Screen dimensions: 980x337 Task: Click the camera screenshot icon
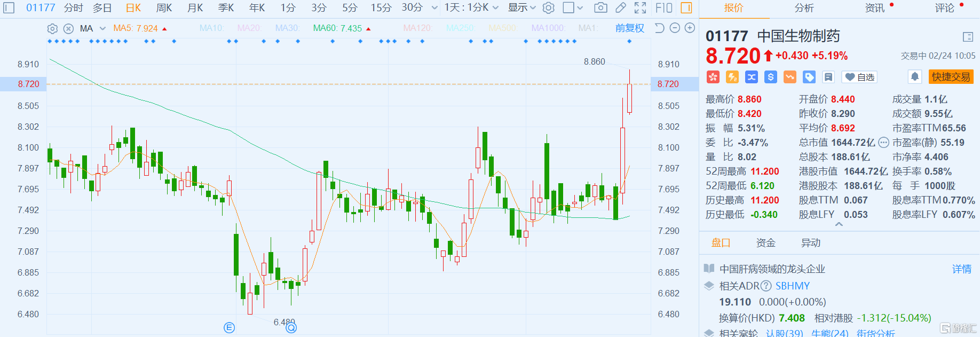pos(600,7)
